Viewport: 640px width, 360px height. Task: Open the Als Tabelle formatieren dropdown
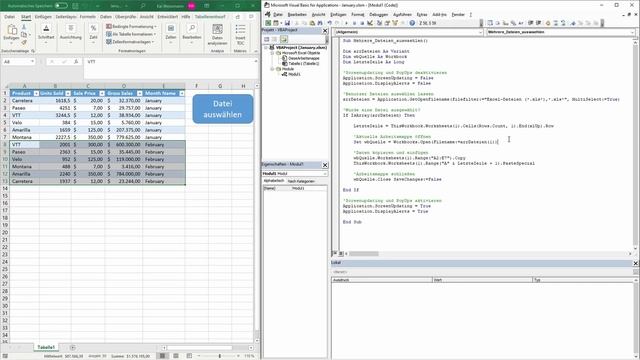(x=131, y=34)
